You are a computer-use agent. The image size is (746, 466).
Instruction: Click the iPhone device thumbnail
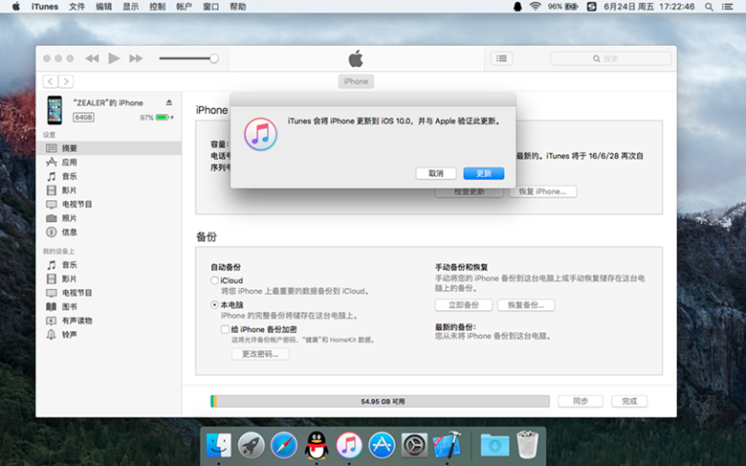click(x=55, y=109)
